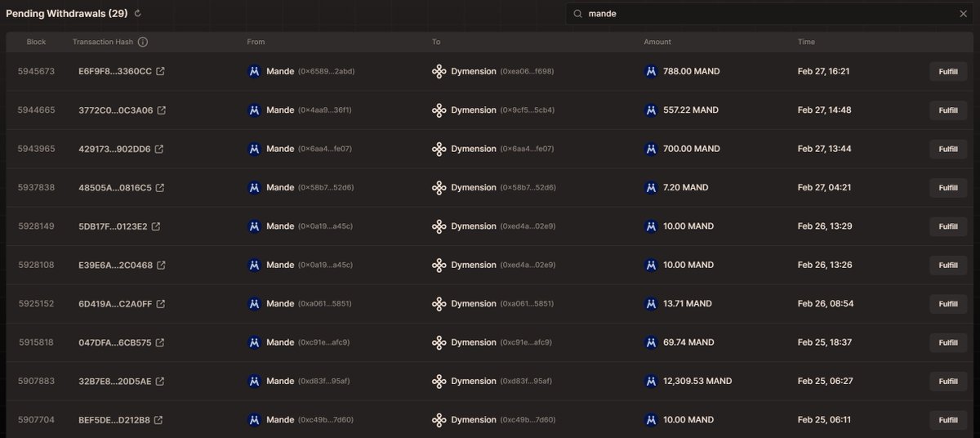Screen dimensions: 980x438
Task: Select transaction hash 429173...902DD6
Action: 115,149
